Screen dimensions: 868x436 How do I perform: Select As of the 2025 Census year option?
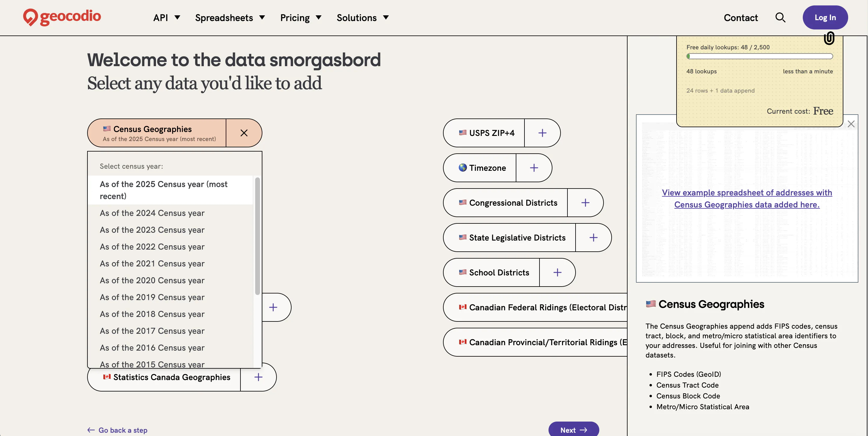pyautogui.click(x=170, y=190)
